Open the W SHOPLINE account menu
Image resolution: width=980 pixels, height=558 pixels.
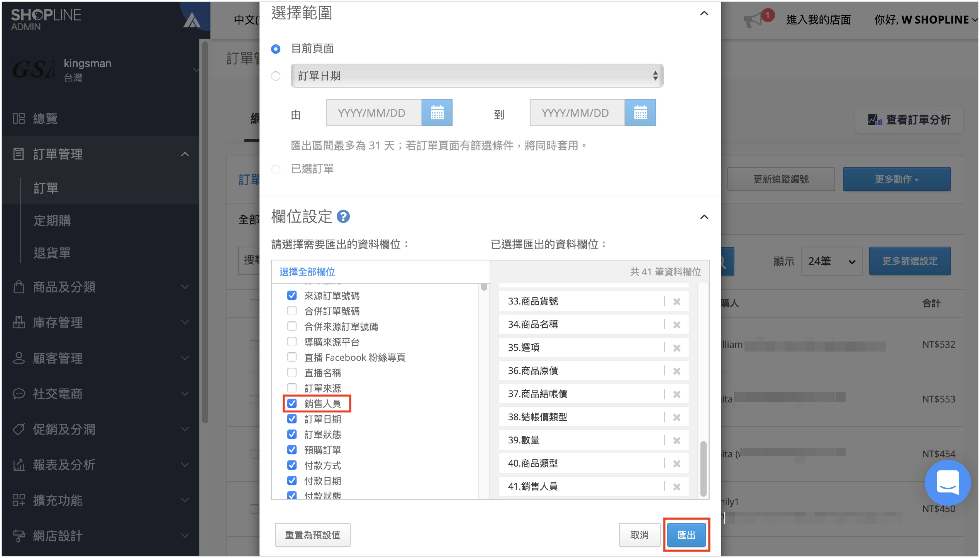coord(926,19)
